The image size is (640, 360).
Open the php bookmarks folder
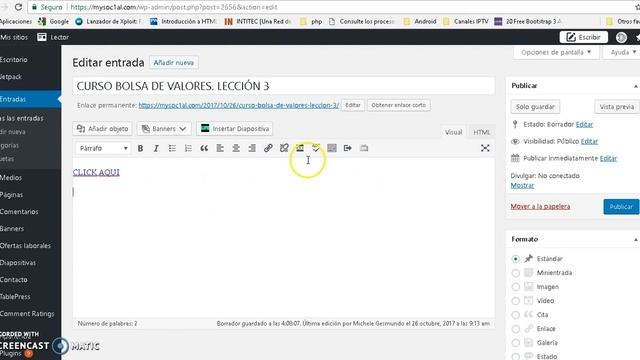(x=311, y=21)
